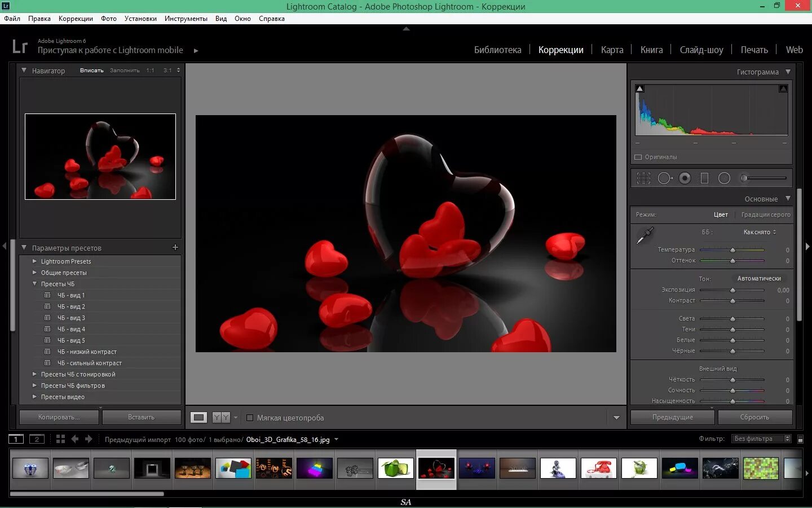
Task: Set navigator zoom to Вписать
Action: click(92, 71)
